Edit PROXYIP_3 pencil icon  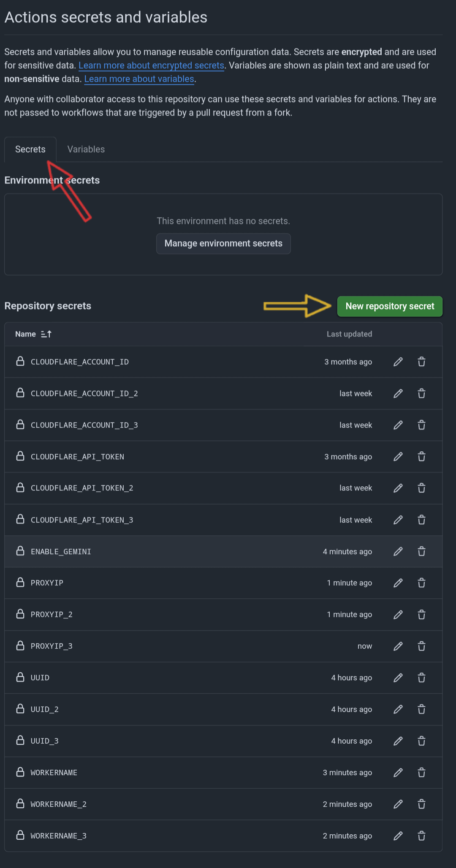[398, 646]
